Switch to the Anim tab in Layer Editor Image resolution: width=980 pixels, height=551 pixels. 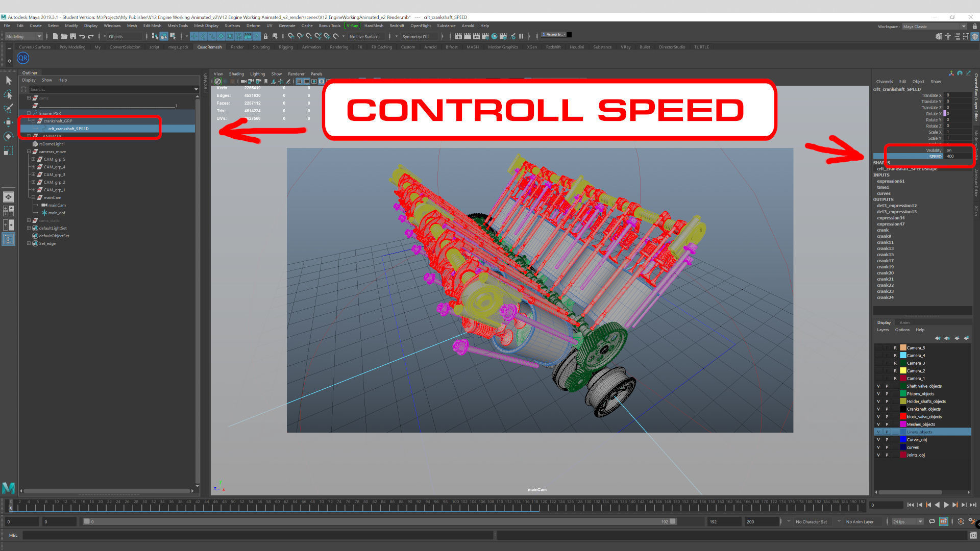904,322
